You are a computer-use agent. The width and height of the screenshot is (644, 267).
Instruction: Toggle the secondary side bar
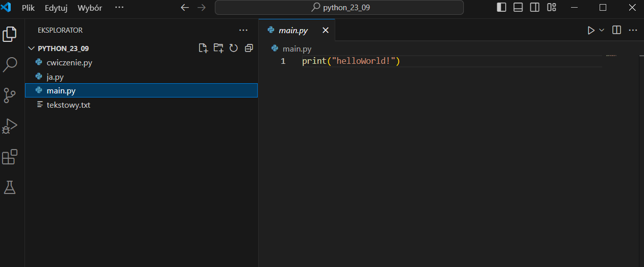pos(535,7)
